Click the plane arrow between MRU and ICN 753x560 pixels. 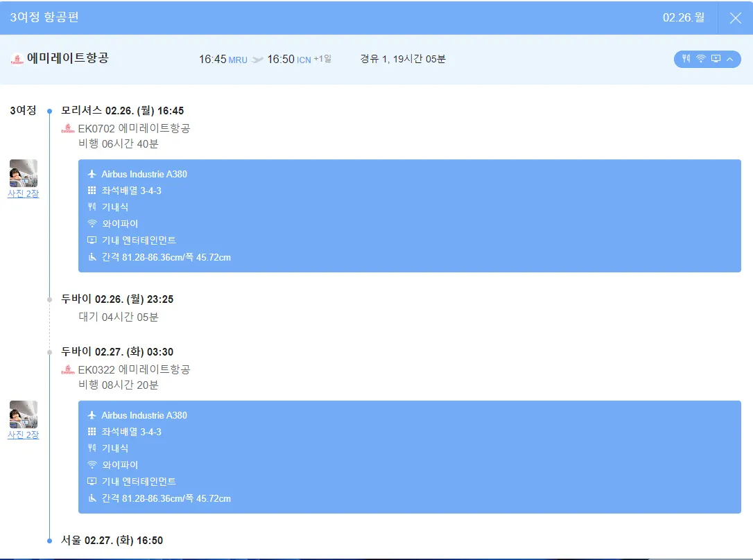(x=257, y=60)
